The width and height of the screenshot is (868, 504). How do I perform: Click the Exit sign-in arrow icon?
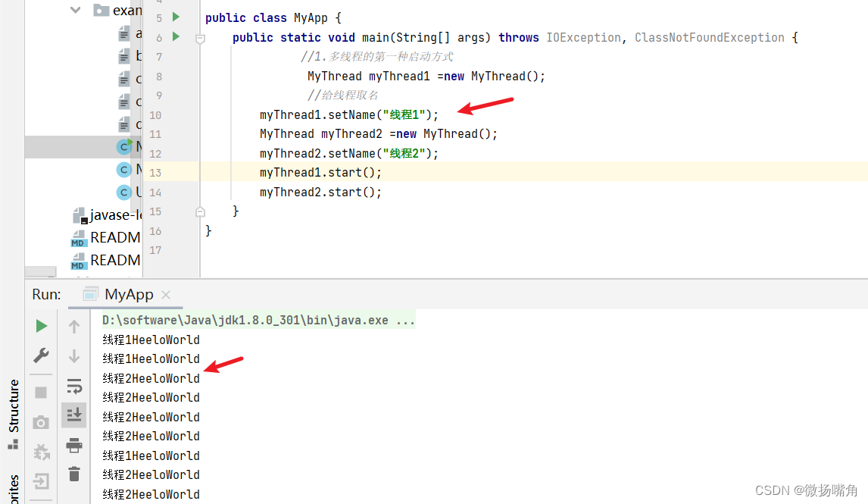pyautogui.click(x=41, y=481)
